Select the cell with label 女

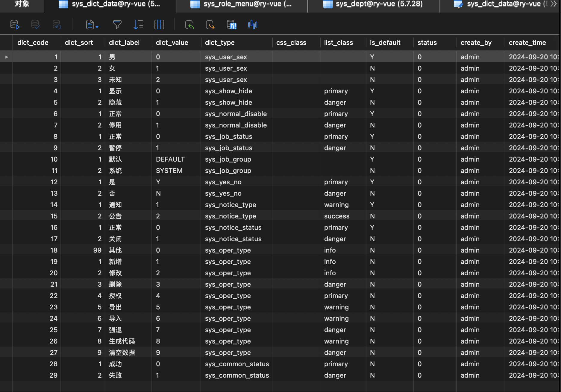(x=128, y=68)
